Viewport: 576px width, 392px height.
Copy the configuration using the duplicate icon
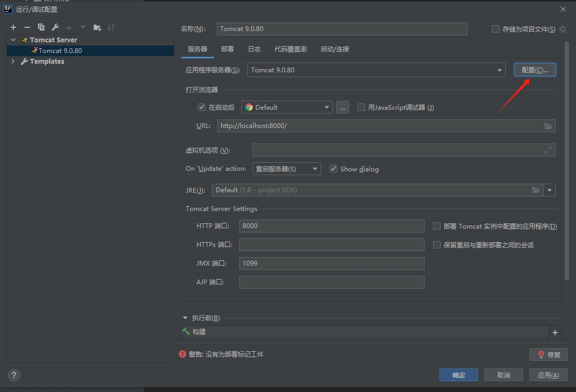pyautogui.click(x=41, y=27)
